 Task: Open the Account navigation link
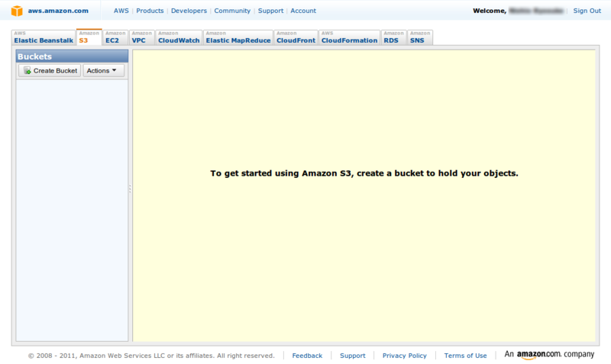pyautogui.click(x=303, y=11)
